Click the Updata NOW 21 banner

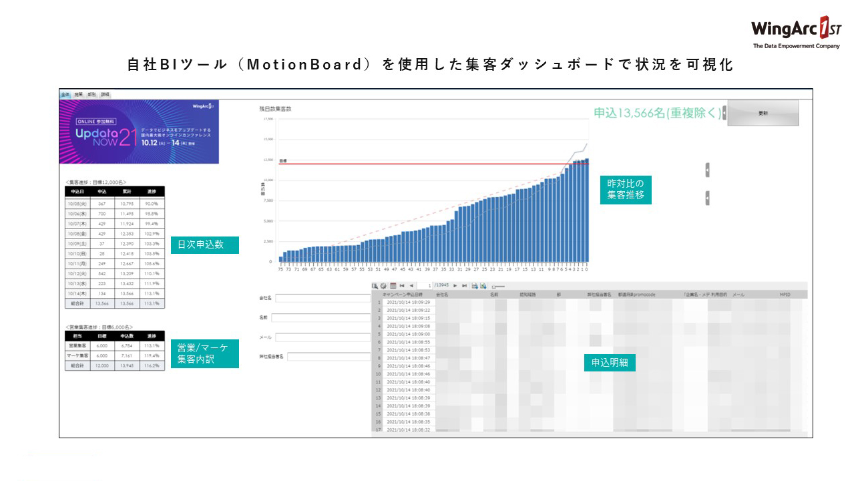pyautogui.click(x=138, y=132)
